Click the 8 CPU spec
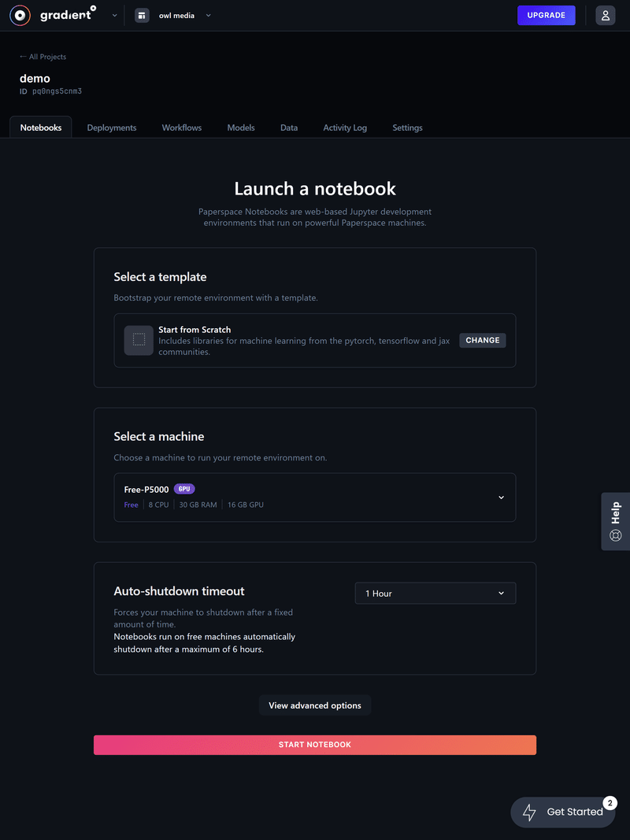This screenshot has height=840, width=630. [158, 505]
